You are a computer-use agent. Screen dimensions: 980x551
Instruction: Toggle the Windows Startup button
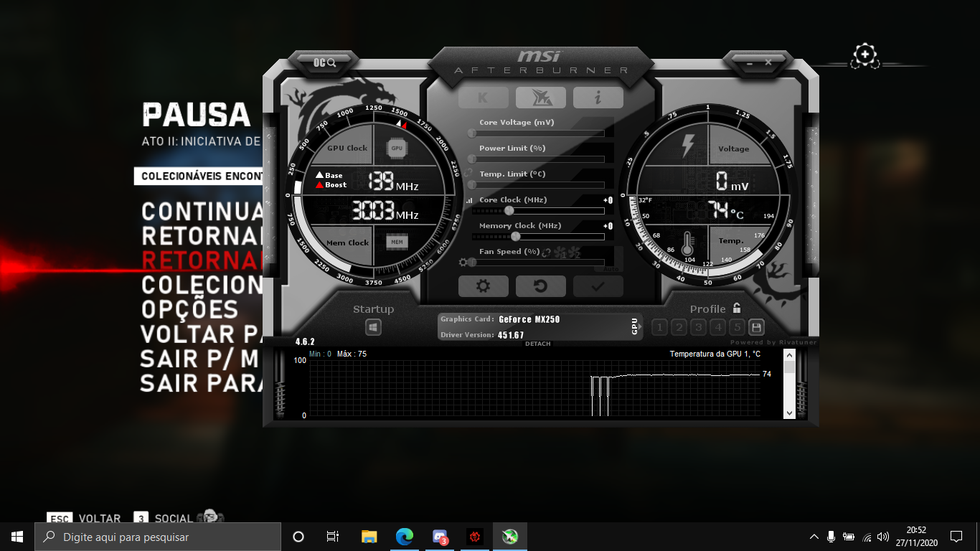[373, 327]
